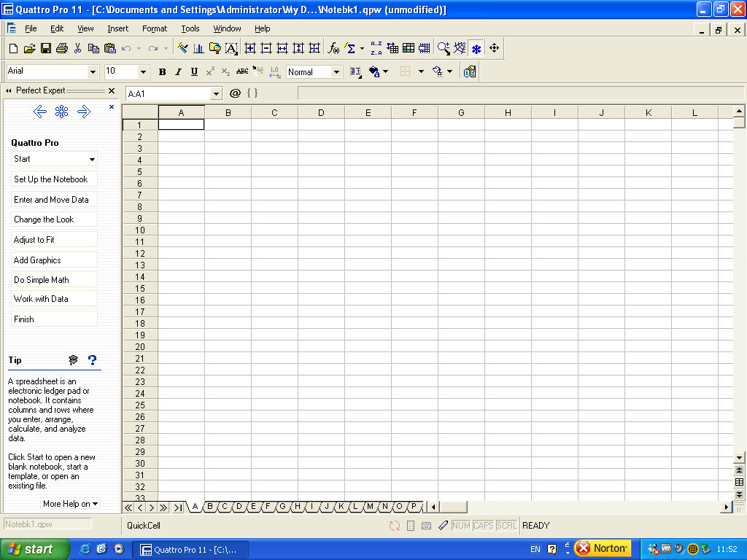Open the Normal style dropdown
The image size is (747, 560).
tap(336, 71)
